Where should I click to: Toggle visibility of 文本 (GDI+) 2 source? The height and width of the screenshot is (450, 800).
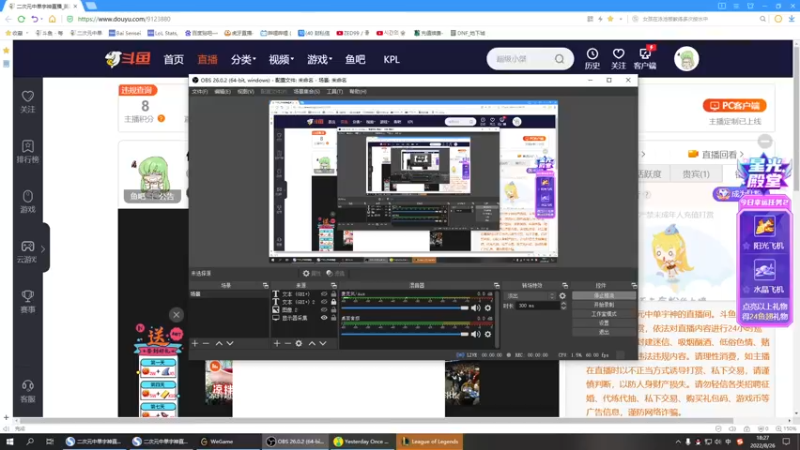[324, 302]
